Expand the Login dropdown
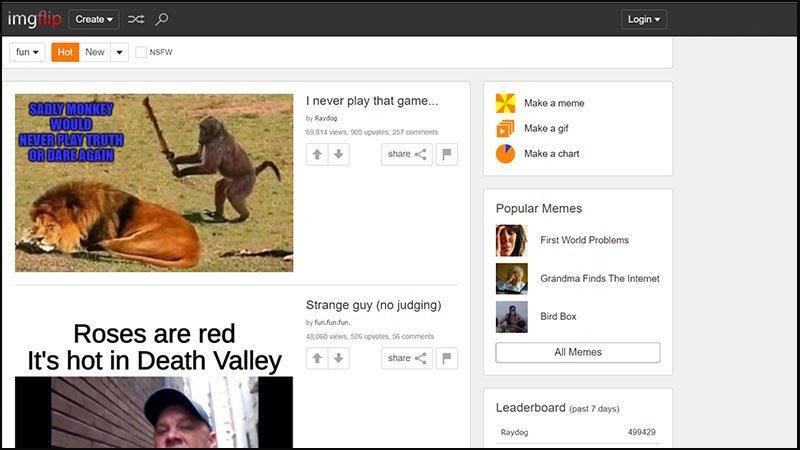 pos(644,19)
